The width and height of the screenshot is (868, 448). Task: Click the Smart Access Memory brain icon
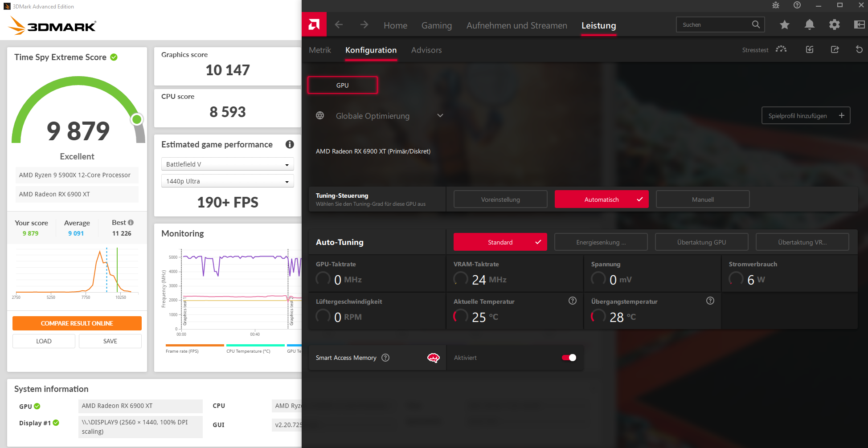(x=433, y=358)
